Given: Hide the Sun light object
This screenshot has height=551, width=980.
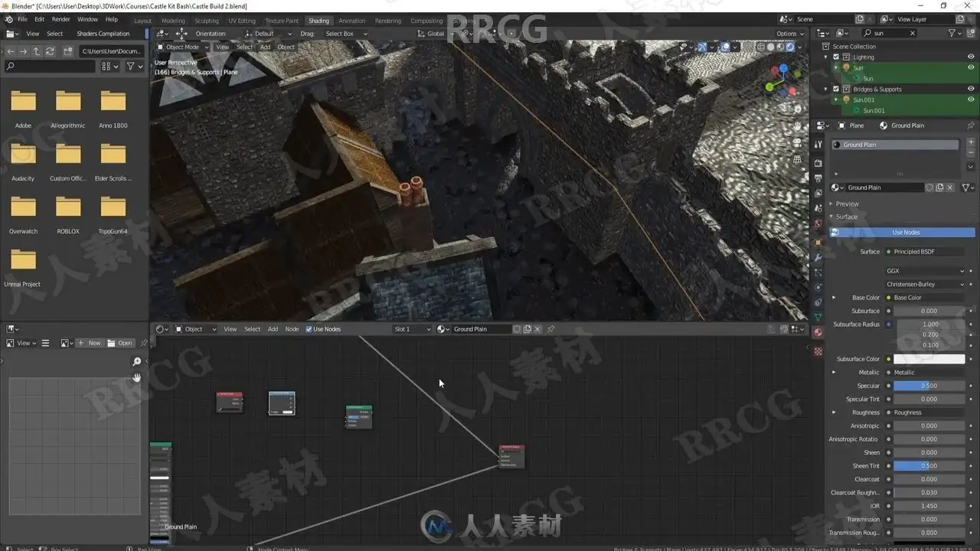Looking at the screenshot, I should [x=971, y=67].
